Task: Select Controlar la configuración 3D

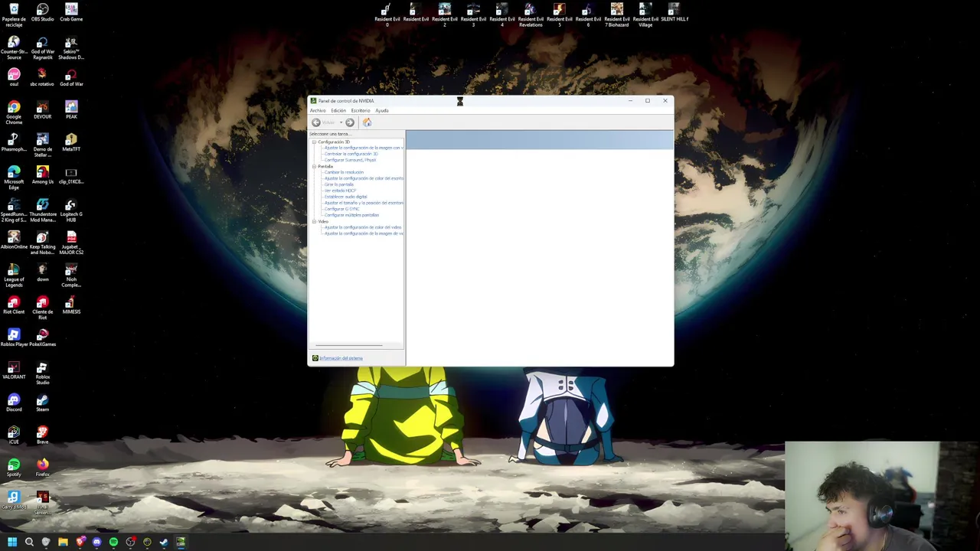Action: pyautogui.click(x=351, y=154)
